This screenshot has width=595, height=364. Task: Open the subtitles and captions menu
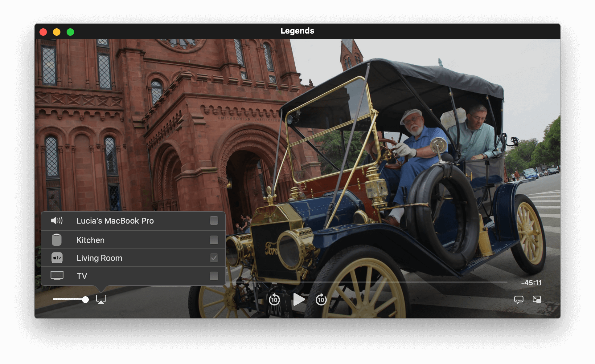coord(519,300)
